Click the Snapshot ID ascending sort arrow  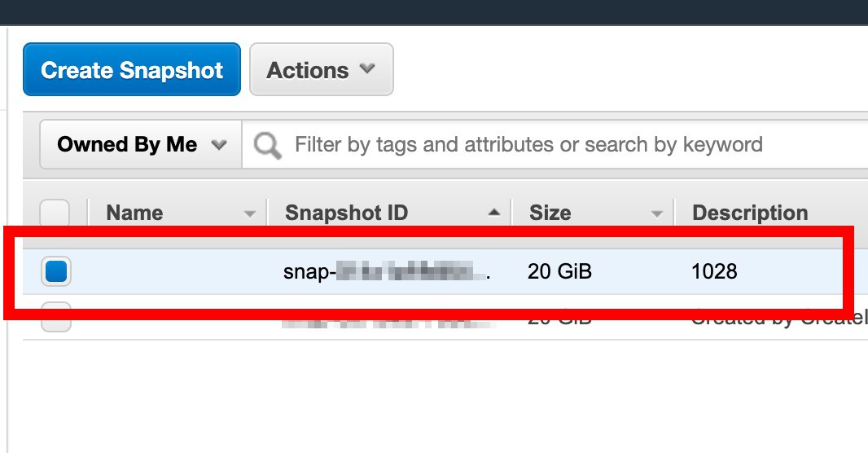pyautogui.click(x=494, y=212)
